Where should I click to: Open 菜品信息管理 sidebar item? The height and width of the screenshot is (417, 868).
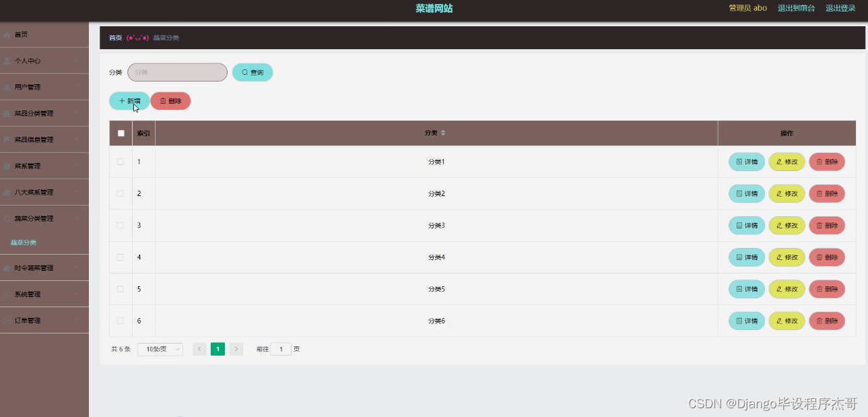[x=44, y=139]
